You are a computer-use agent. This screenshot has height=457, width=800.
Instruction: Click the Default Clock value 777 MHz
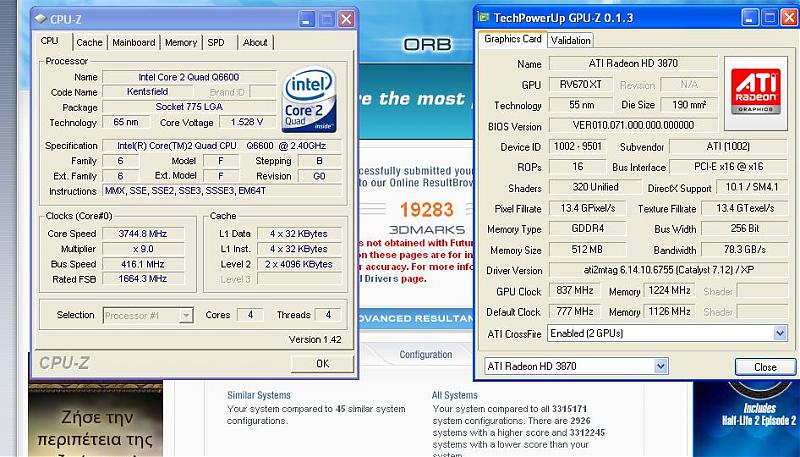point(575,311)
